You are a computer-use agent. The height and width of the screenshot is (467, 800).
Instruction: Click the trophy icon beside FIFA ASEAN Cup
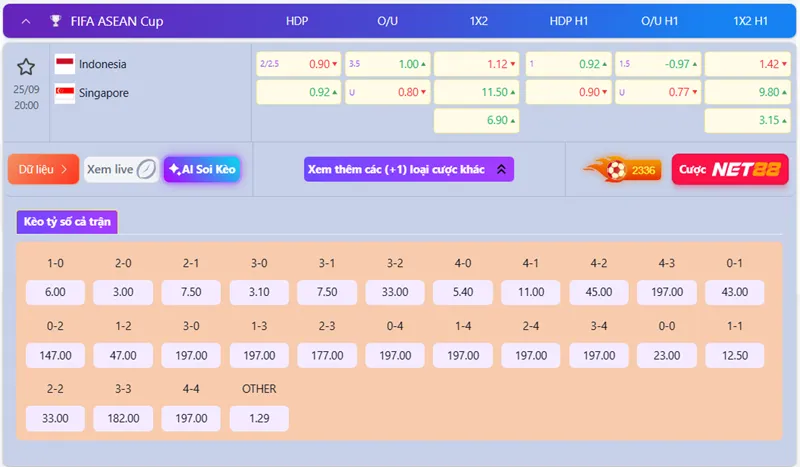pyautogui.click(x=56, y=21)
